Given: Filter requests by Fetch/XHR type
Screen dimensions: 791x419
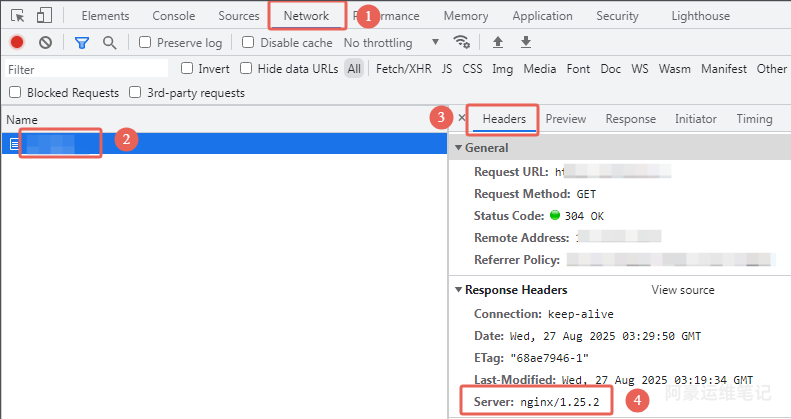Looking at the screenshot, I should [404, 69].
